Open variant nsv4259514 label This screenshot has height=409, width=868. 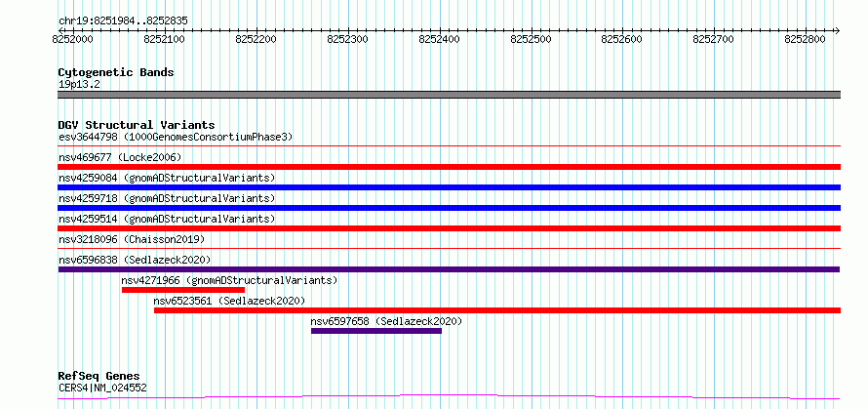tap(167, 219)
